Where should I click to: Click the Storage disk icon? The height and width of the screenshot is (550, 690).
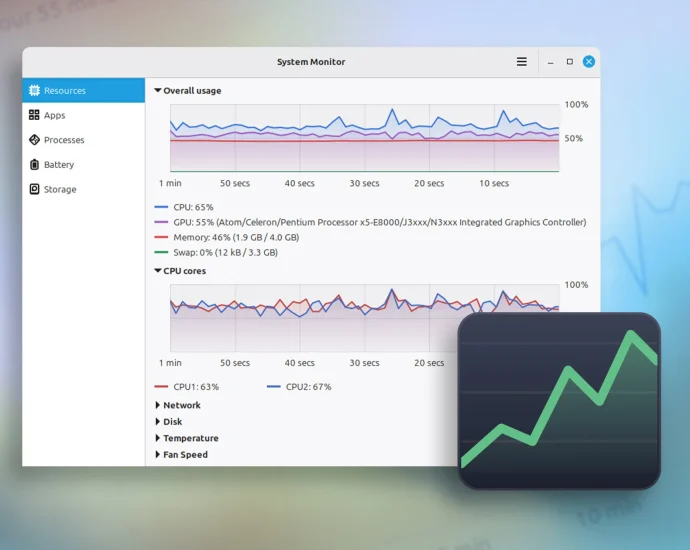pyautogui.click(x=34, y=189)
